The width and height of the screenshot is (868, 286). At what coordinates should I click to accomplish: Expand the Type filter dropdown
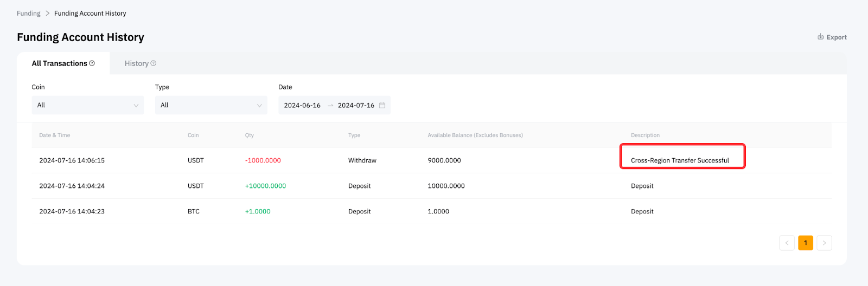pyautogui.click(x=210, y=105)
